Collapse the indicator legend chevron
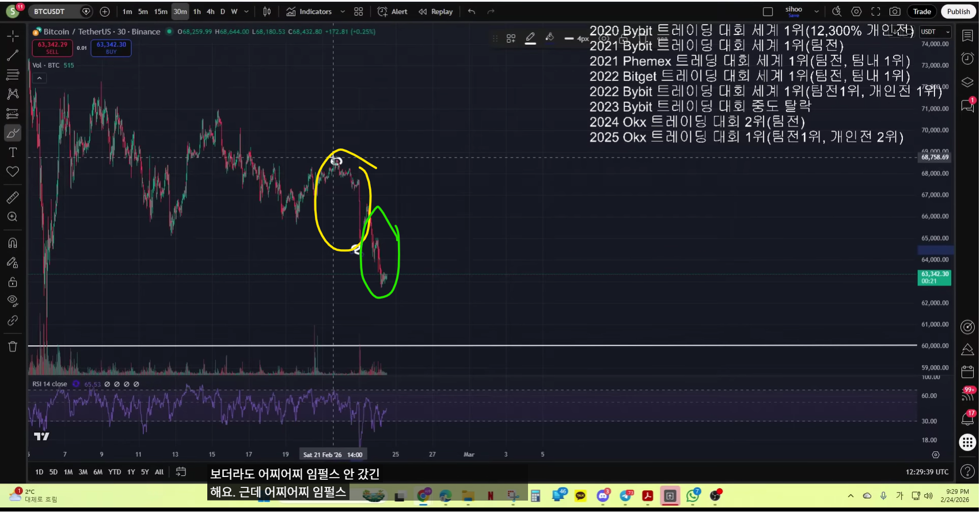 coord(39,78)
